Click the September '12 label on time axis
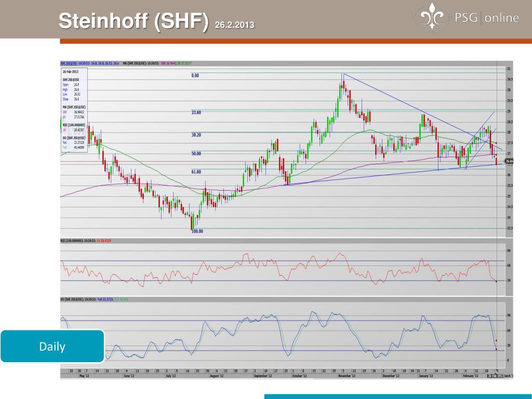 click(x=263, y=376)
